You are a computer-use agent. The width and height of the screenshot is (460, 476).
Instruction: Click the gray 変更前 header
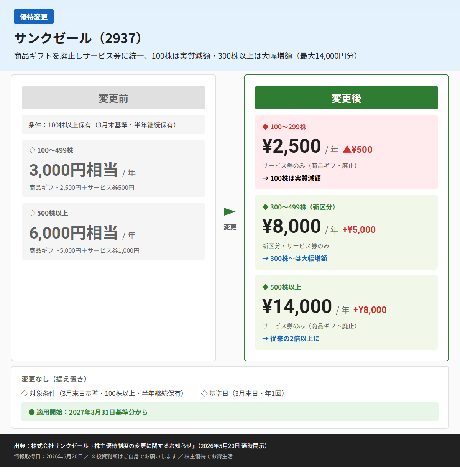pos(113,98)
